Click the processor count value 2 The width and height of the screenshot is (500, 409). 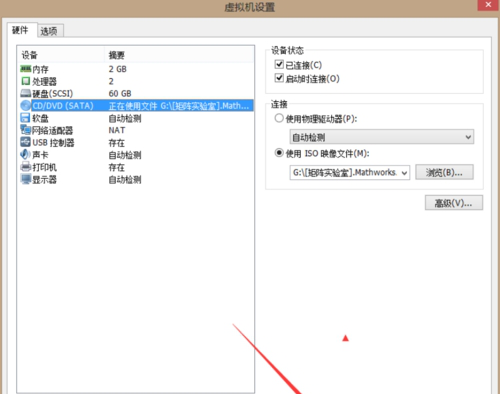tap(111, 81)
